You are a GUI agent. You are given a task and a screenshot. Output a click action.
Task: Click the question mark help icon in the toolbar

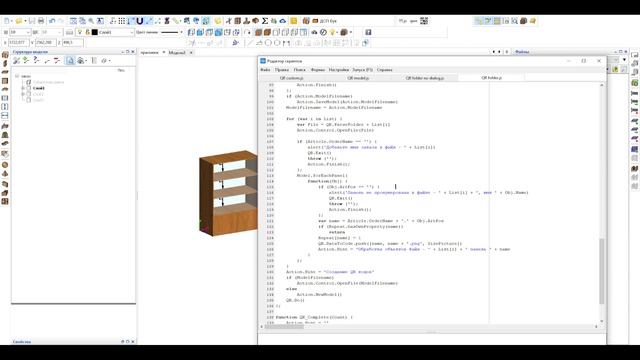point(368,32)
